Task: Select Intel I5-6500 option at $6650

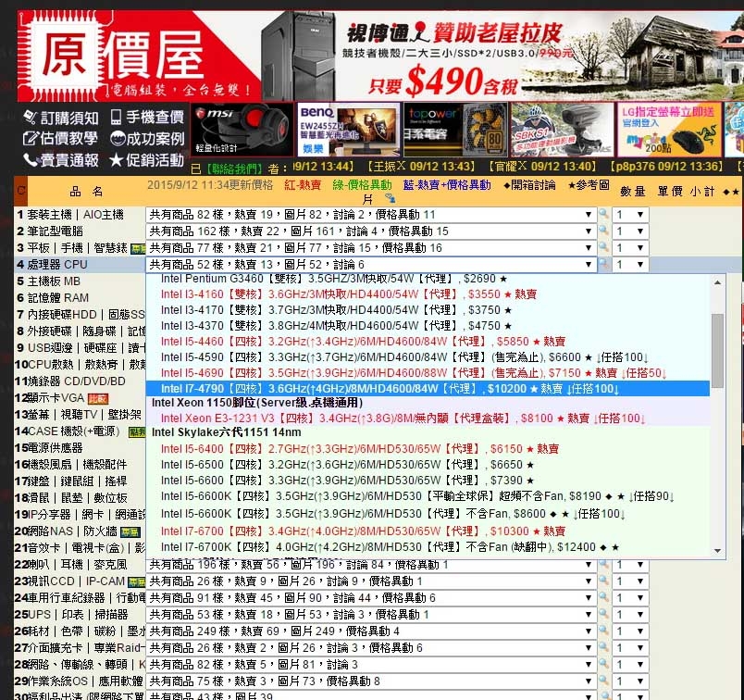Action: [428, 465]
